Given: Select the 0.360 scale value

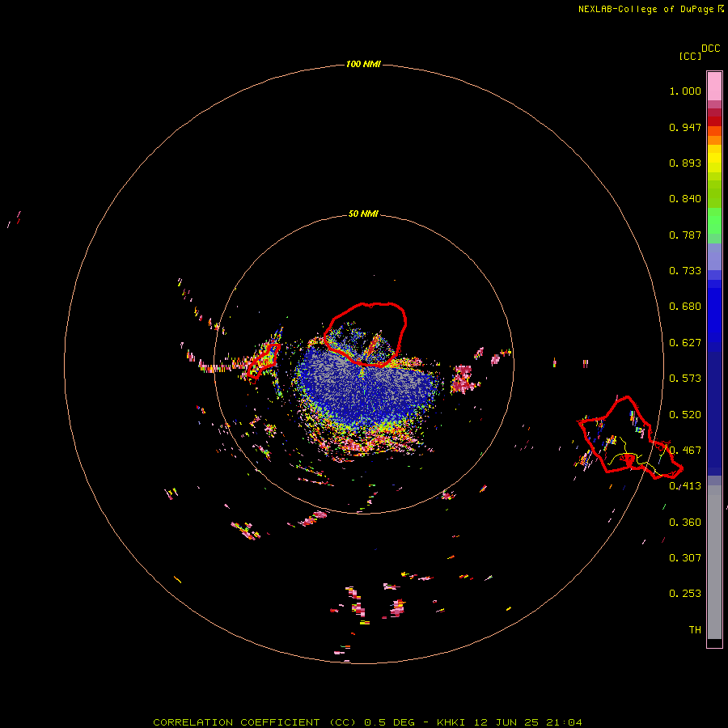Looking at the screenshot, I should [685, 523].
